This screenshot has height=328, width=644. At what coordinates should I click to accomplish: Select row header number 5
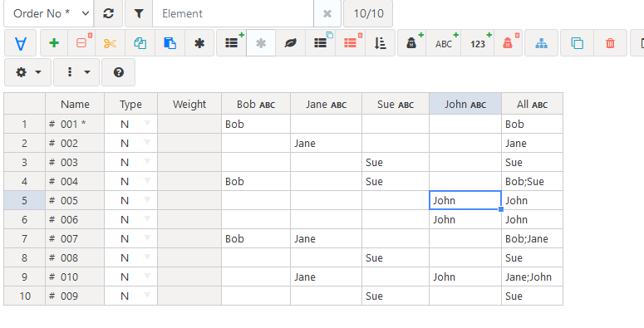tap(25, 200)
